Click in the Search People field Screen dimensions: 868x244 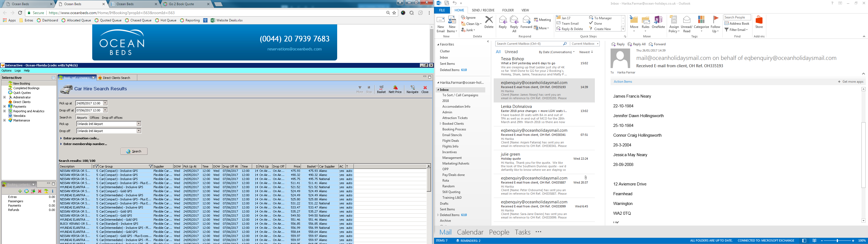pyautogui.click(x=737, y=17)
